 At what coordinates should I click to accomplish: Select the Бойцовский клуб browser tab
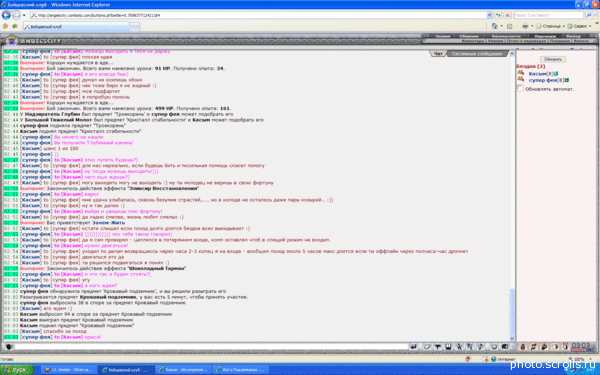[x=76, y=27]
